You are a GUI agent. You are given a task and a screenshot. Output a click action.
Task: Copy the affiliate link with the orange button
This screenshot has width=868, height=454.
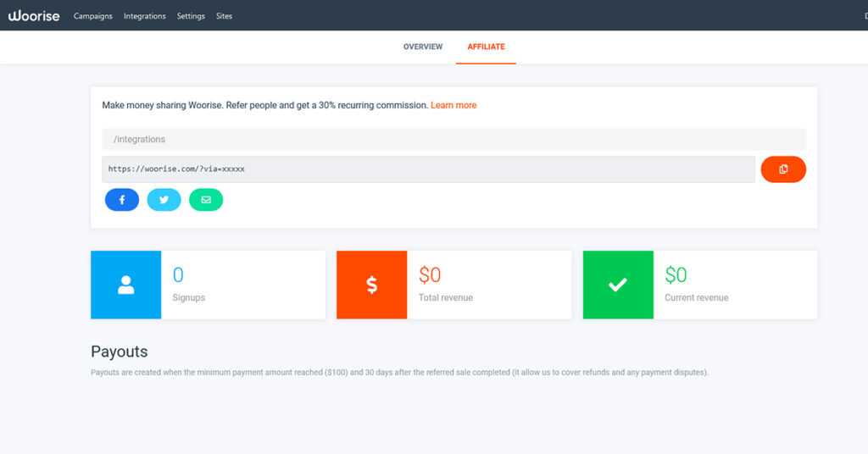783,169
